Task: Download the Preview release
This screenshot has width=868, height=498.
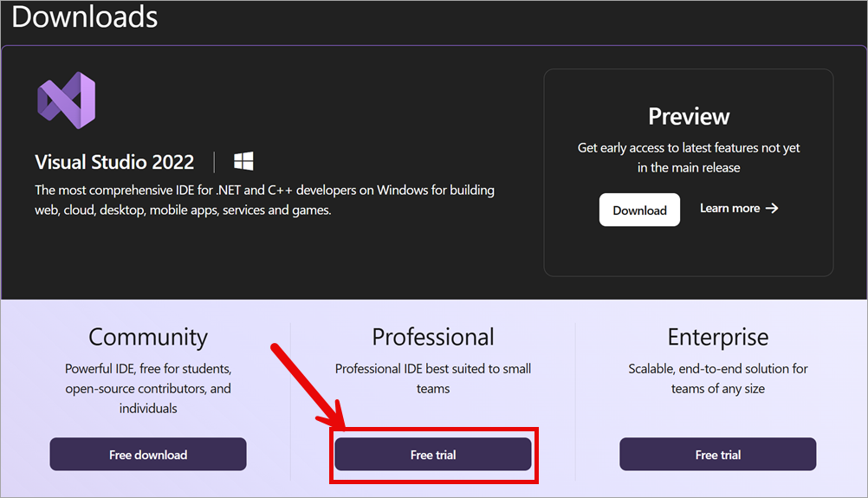Action: [x=639, y=210]
